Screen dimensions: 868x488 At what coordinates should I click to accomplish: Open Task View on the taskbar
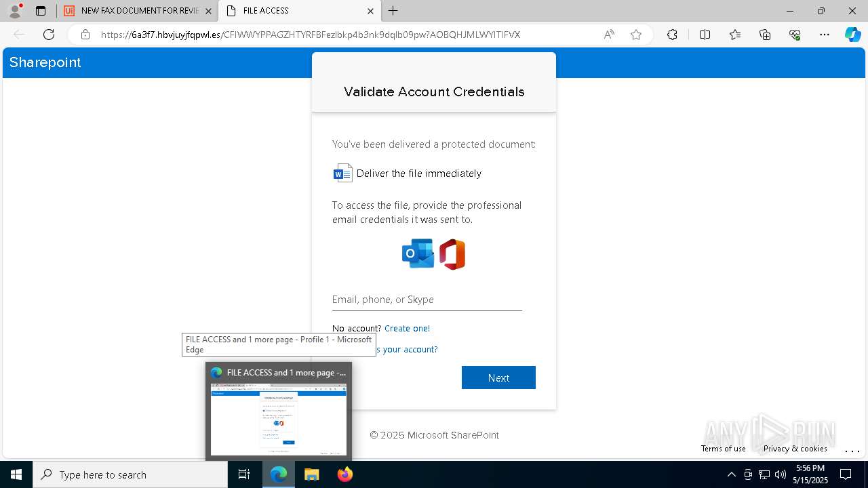(x=244, y=474)
